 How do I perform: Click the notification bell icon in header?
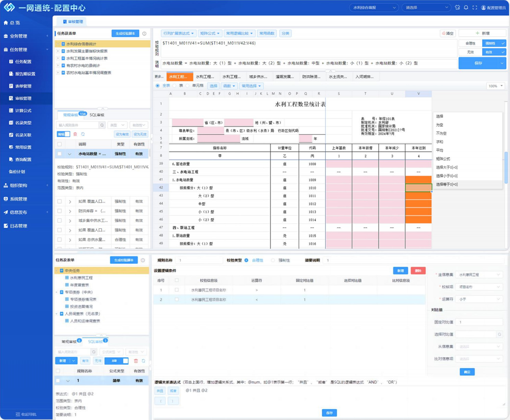(466, 8)
